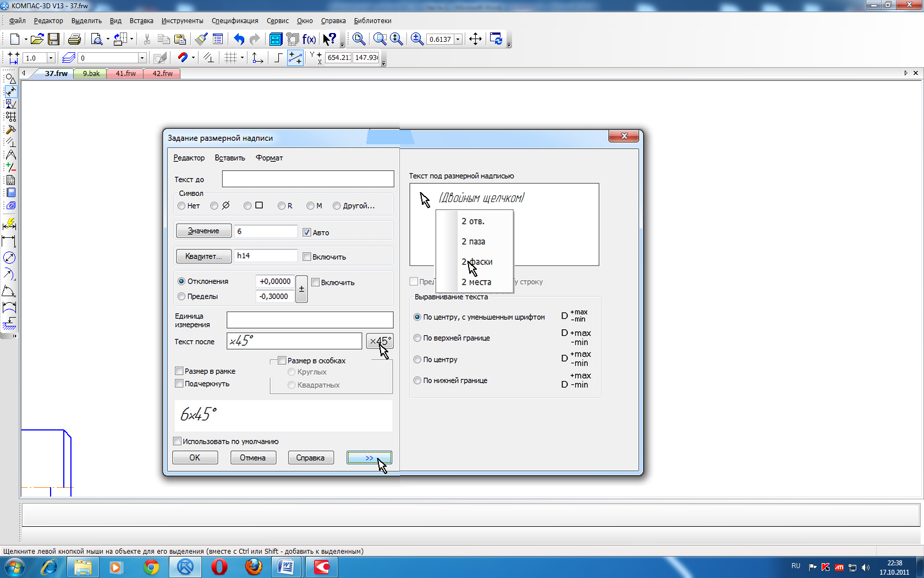Open Geometry tools panel on left sidebar
924x578 pixels.
[x=10, y=79]
